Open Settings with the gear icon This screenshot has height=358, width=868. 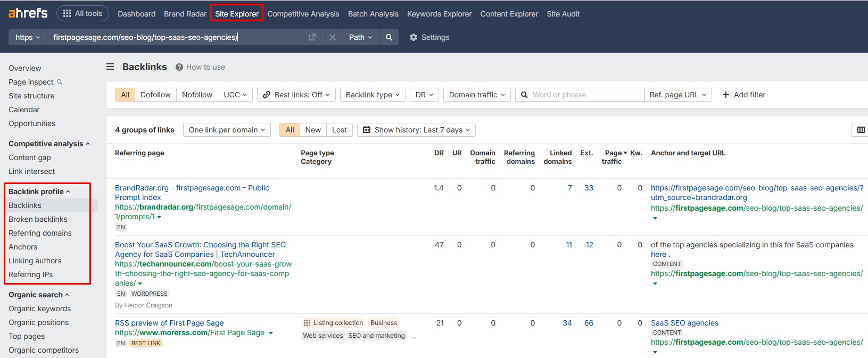tap(429, 37)
